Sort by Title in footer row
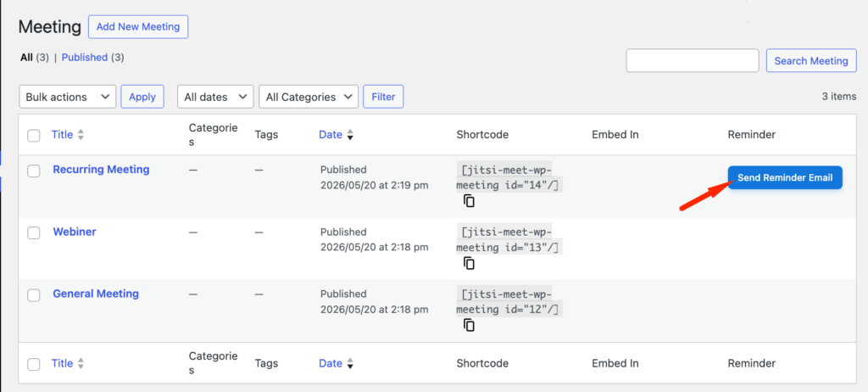This screenshot has height=392, width=868. 68,364
